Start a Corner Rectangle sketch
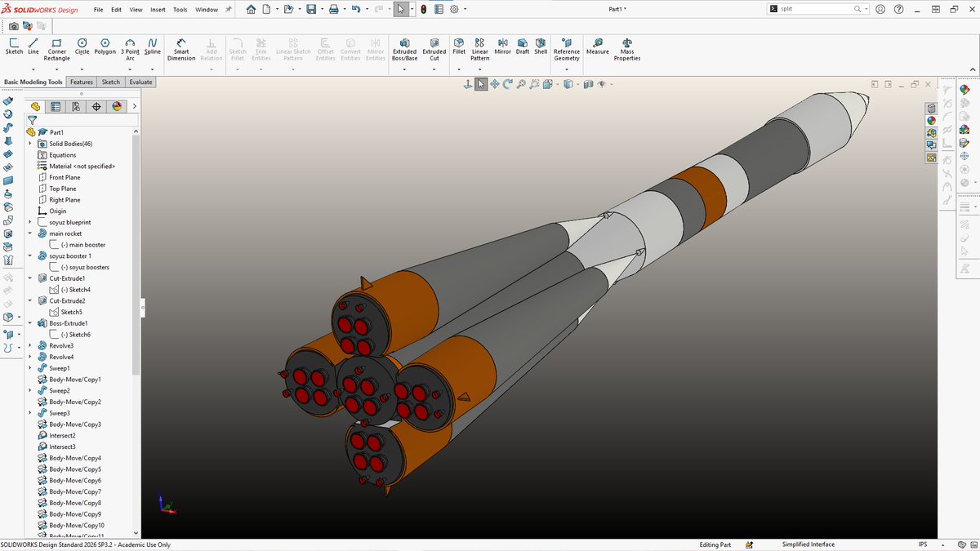This screenshot has height=551, width=980. click(56, 49)
